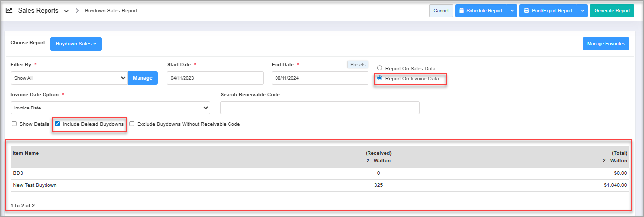This screenshot has width=644, height=217.
Task: Expand the Sales Reports dropdown chevron
Action: click(66, 11)
